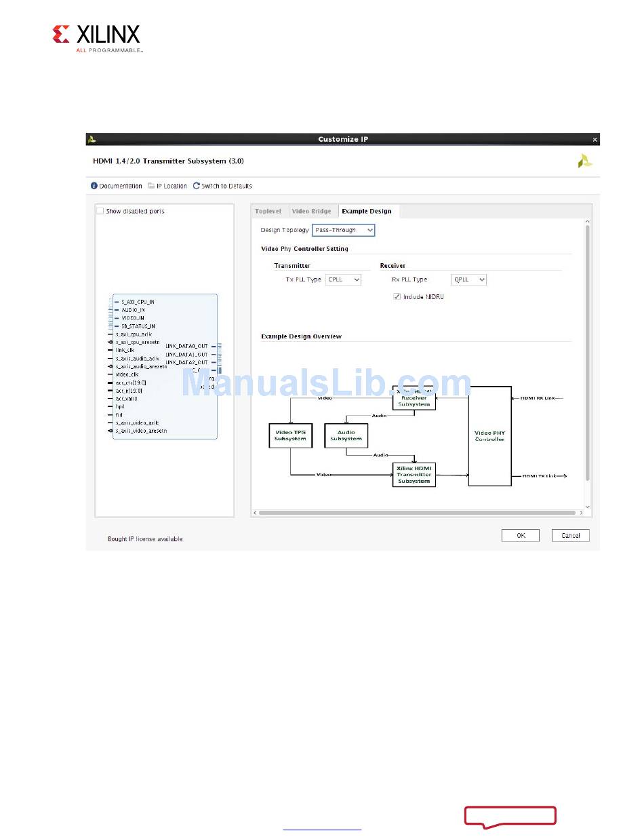This screenshot has height=839, width=644.
Task: Click the Audio Subsystem block
Action: 346,435
